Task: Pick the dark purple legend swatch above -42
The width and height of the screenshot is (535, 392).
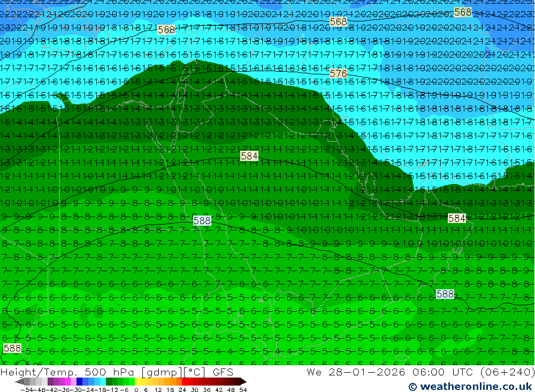Action: (50, 381)
